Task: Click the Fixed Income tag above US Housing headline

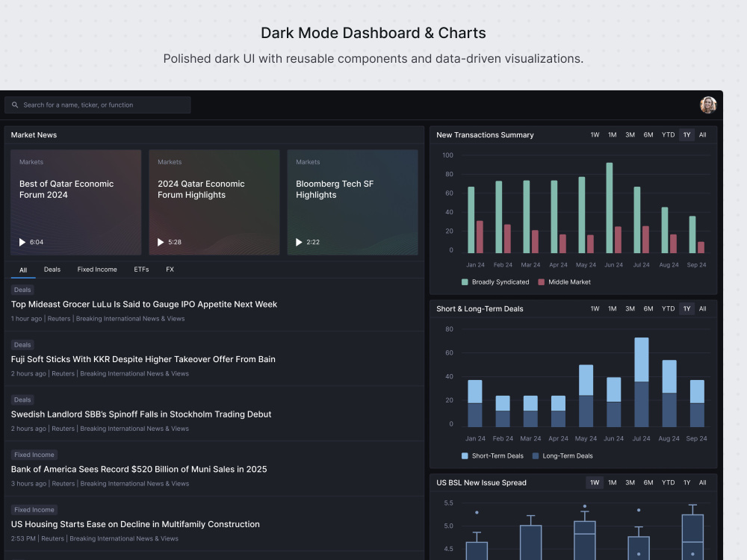Action: tap(34, 509)
